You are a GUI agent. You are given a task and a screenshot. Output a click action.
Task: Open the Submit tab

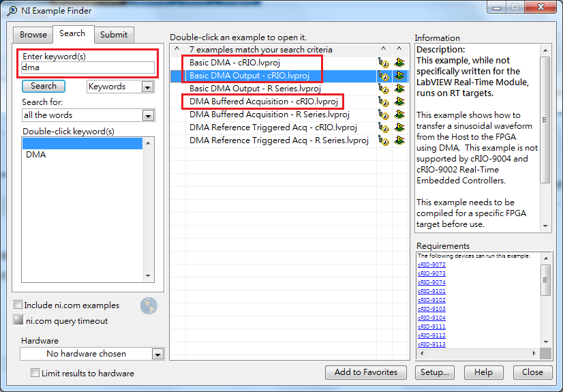[114, 35]
